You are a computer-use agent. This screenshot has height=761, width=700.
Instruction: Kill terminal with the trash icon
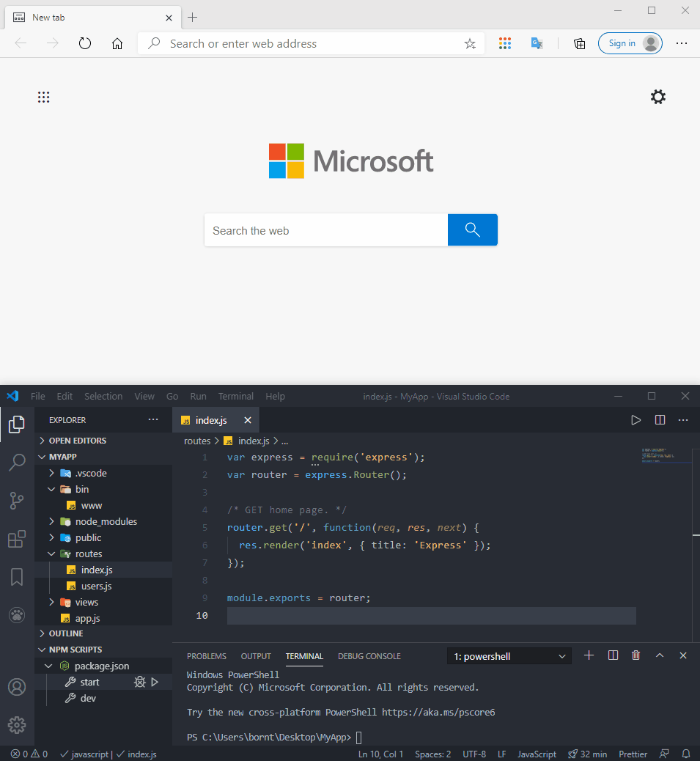tap(635, 655)
